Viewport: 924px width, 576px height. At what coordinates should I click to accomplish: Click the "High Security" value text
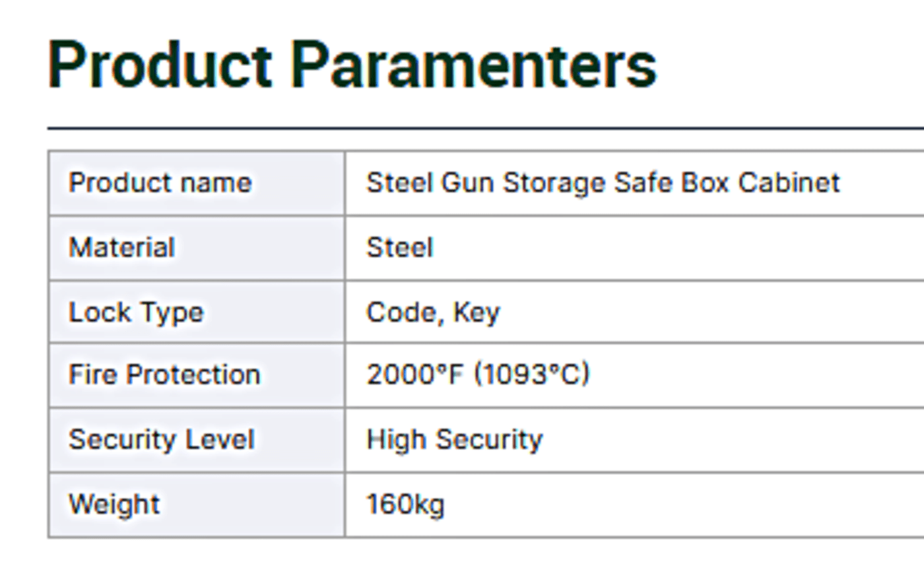tap(454, 439)
